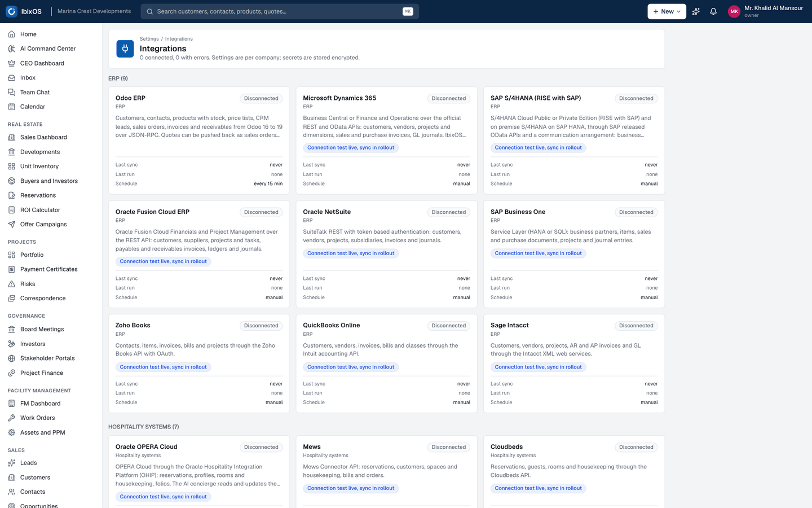Click the AI Command Center icon
Screen dimensions: 812x508
(x=11, y=49)
